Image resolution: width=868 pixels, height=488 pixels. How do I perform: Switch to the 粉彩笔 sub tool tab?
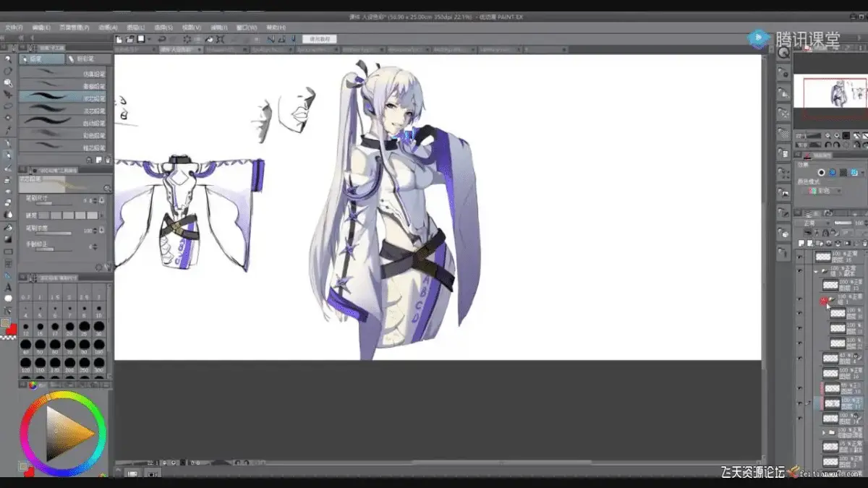pos(88,59)
